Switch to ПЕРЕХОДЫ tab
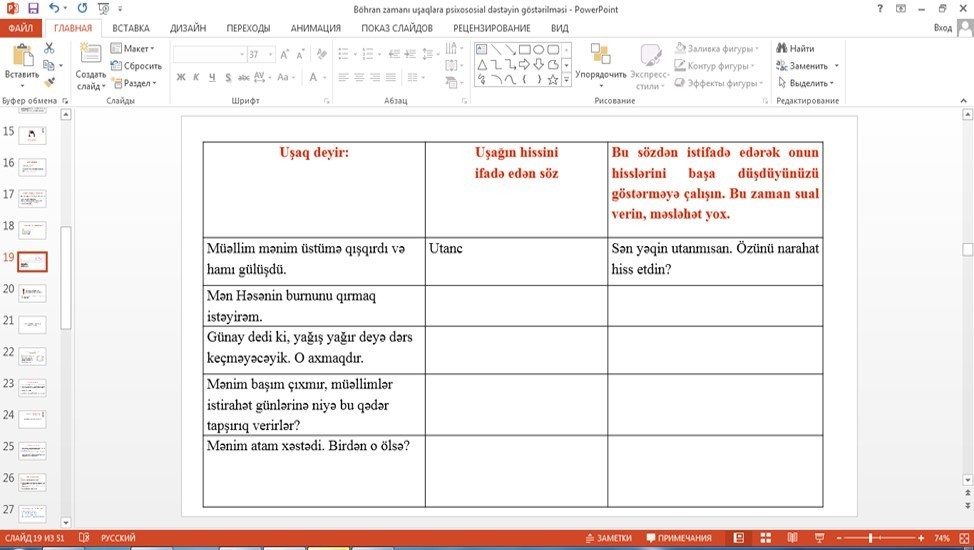The image size is (974, 550). point(248,28)
